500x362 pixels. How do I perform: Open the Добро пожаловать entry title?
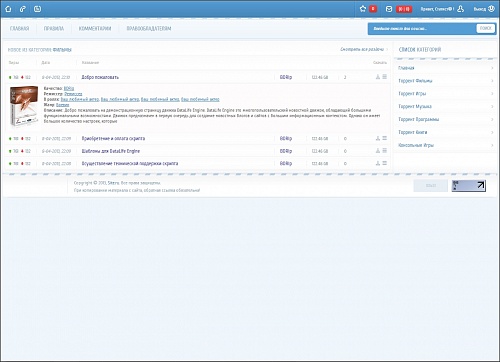tap(100, 77)
